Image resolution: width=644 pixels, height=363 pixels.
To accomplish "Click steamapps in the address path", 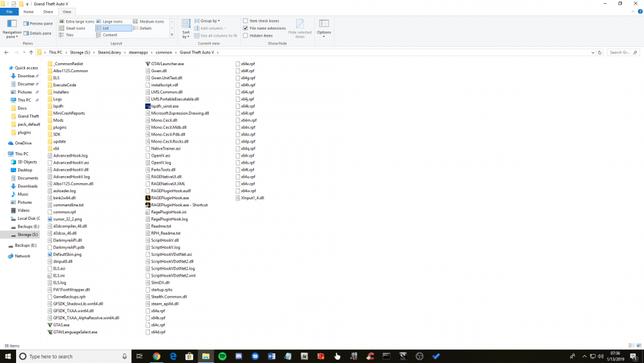I will pyautogui.click(x=138, y=53).
